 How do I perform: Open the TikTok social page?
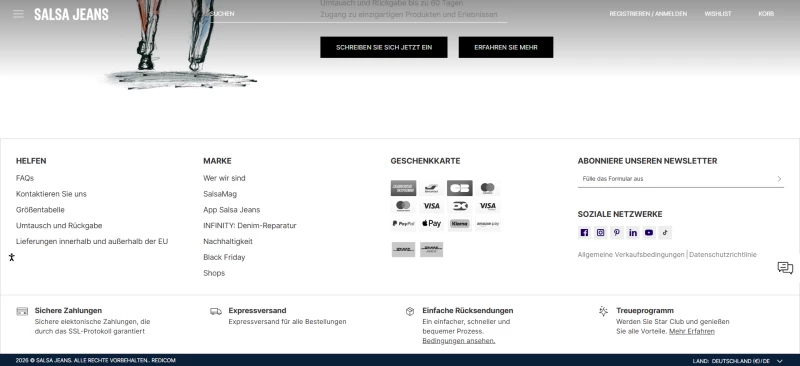pos(665,233)
